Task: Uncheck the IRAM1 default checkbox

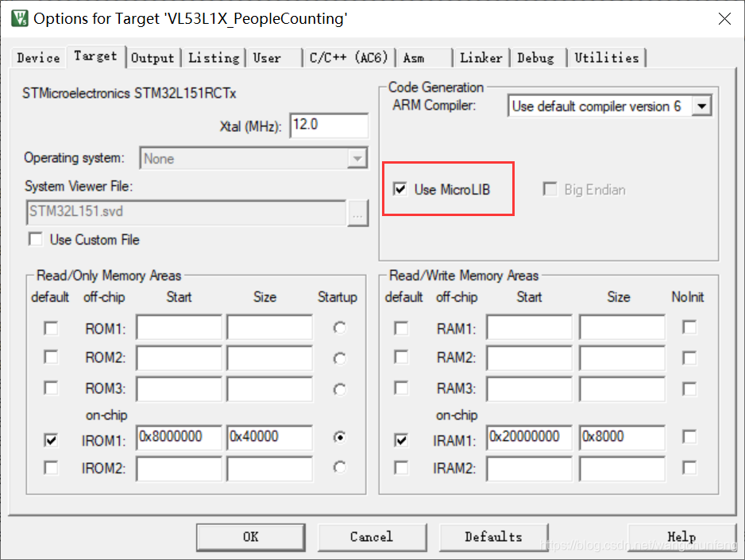Action: coord(401,440)
